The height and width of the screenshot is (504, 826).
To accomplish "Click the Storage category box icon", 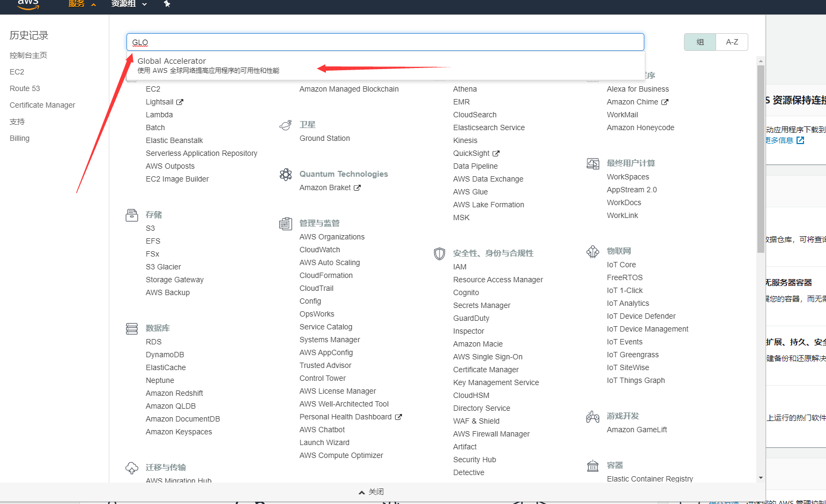I will point(132,215).
